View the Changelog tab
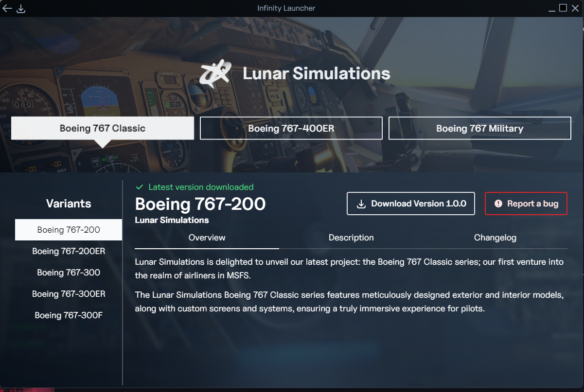The height and width of the screenshot is (392, 584). (x=495, y=238)
